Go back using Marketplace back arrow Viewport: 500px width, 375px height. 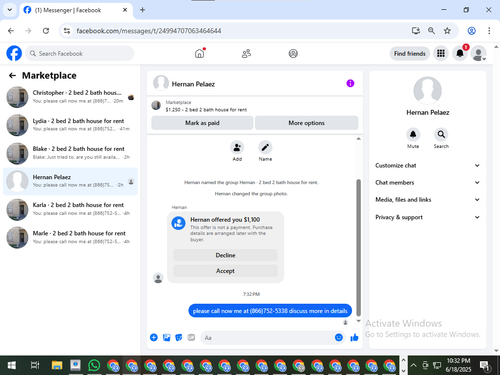click(12, 76)
